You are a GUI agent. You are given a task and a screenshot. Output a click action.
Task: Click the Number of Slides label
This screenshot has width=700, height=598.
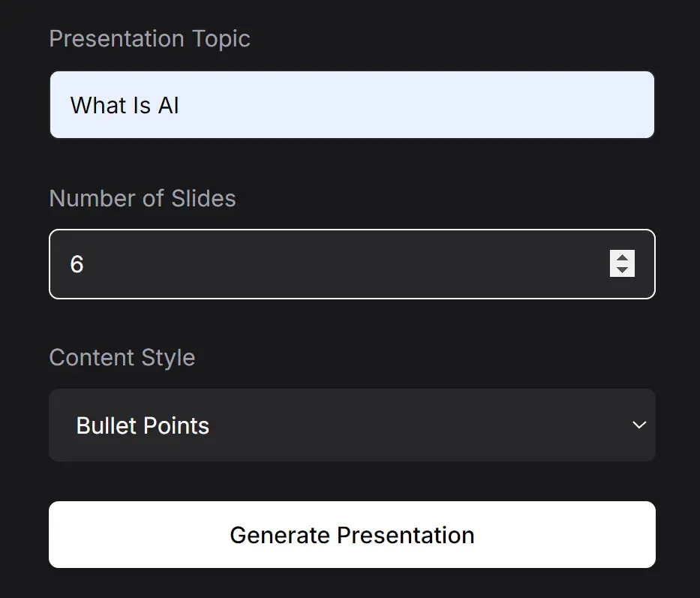click(142, 198)
